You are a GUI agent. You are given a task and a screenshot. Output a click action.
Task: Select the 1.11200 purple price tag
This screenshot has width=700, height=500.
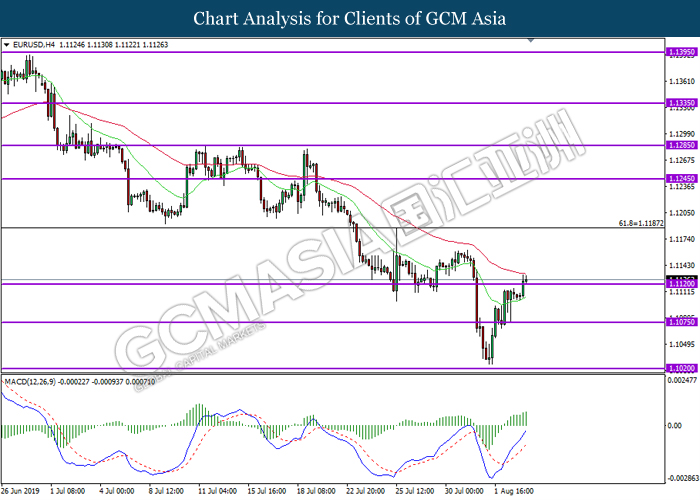coord(680,284)
